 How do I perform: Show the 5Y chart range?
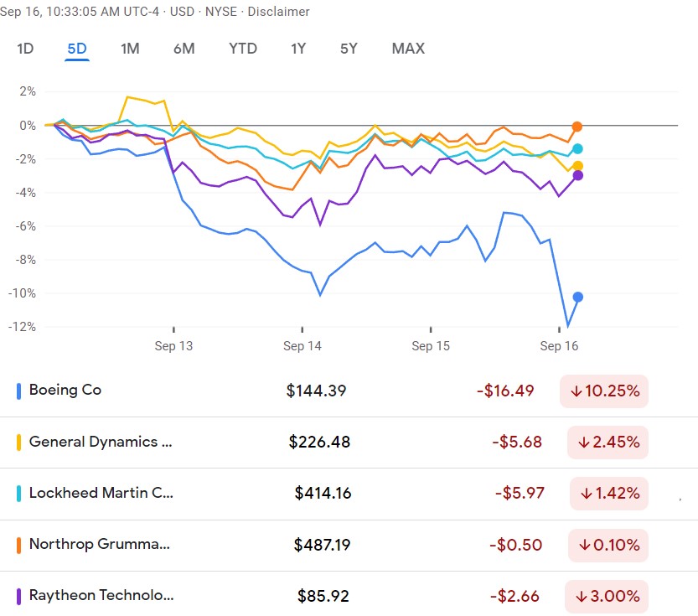click(x=349, y=49)
